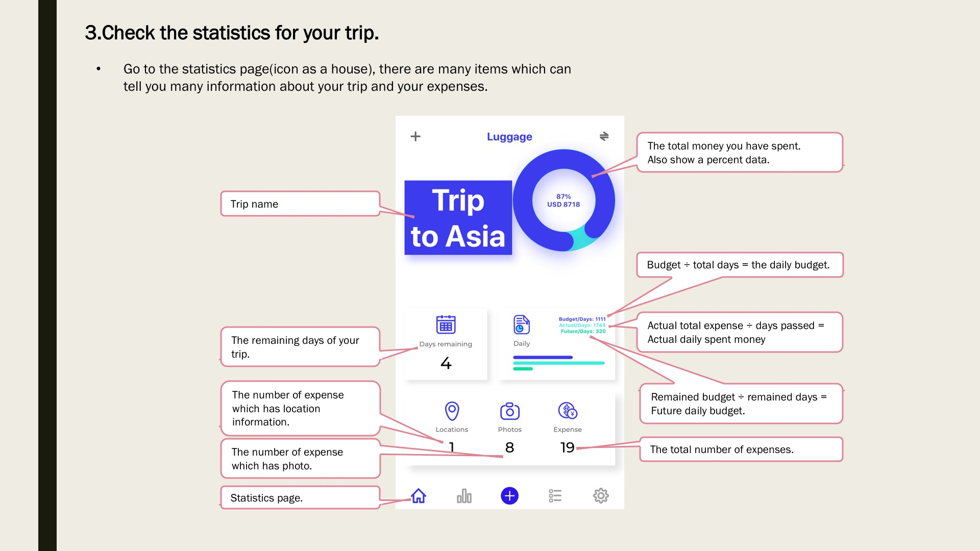Click the dark blue daily budget bar

click(x=543, y=357)
